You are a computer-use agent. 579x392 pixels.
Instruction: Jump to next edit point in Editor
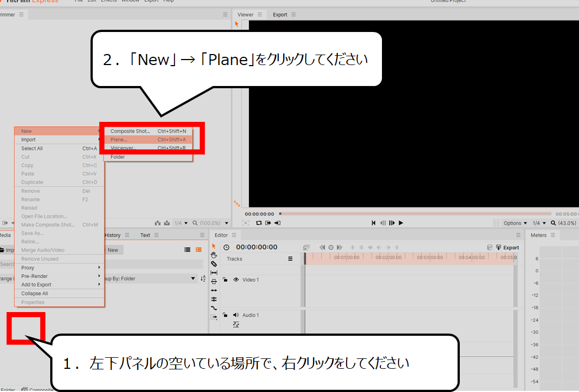339,248
